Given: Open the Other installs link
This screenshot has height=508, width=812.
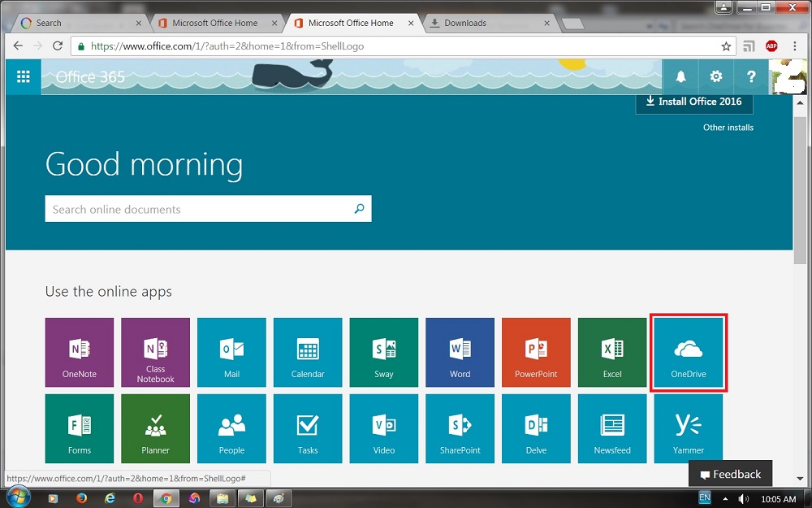Looking at the screenshot, I should [x=728, y=128].
